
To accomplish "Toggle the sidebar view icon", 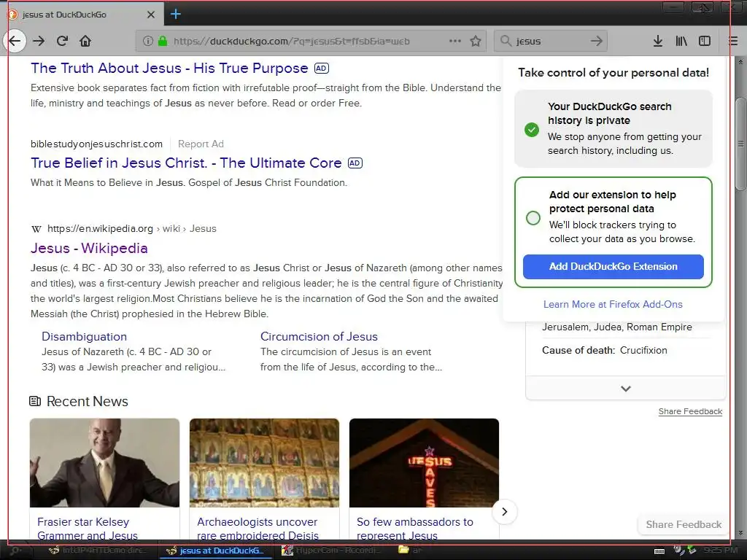I will point(705,41).
